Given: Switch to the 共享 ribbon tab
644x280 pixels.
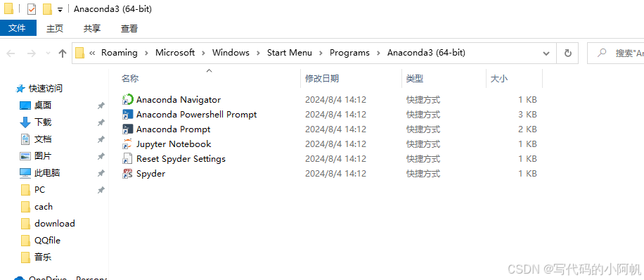Looking at the screenshot, I should point(92,28).
